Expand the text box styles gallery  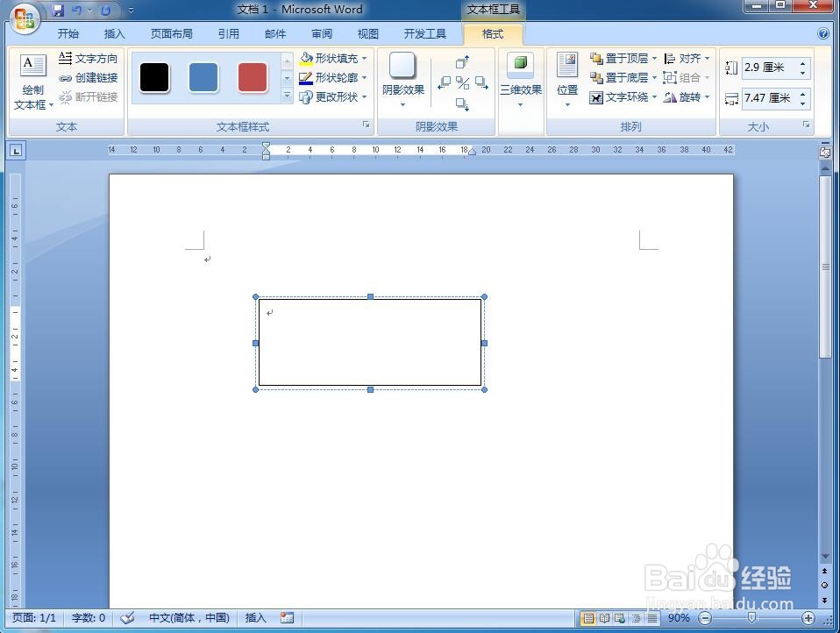[287, 96]
